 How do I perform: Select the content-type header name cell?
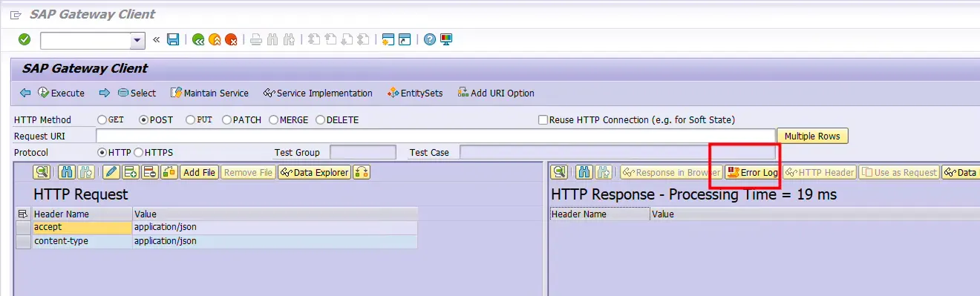(82, 241)
